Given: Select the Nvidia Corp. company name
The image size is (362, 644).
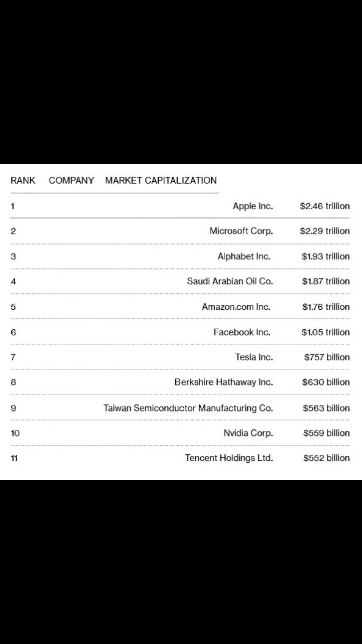Looking at the screenshot, I should pos(248,433).
